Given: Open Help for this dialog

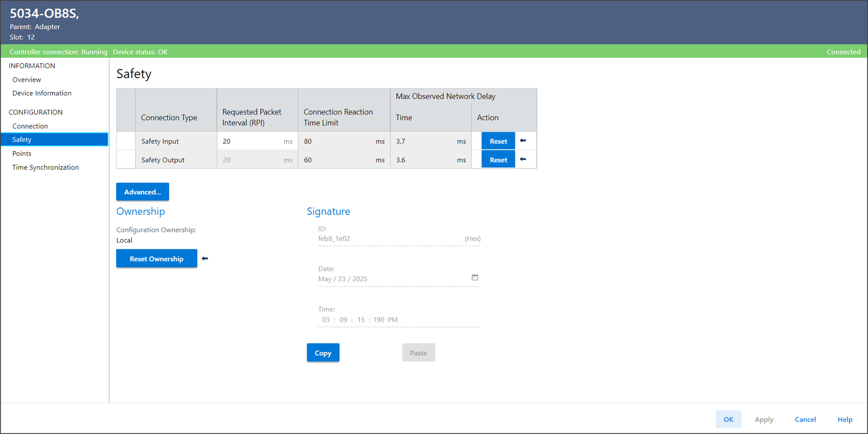Looking at the screenshot, I should [x=845, y=419].
